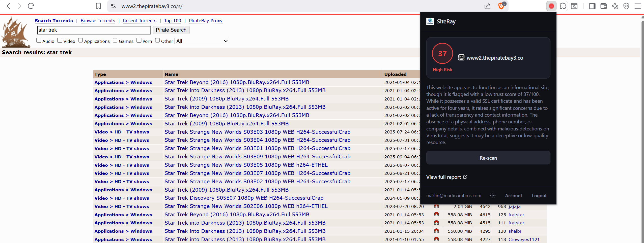Open site settings icon in address bar

(x=113, y=6)
